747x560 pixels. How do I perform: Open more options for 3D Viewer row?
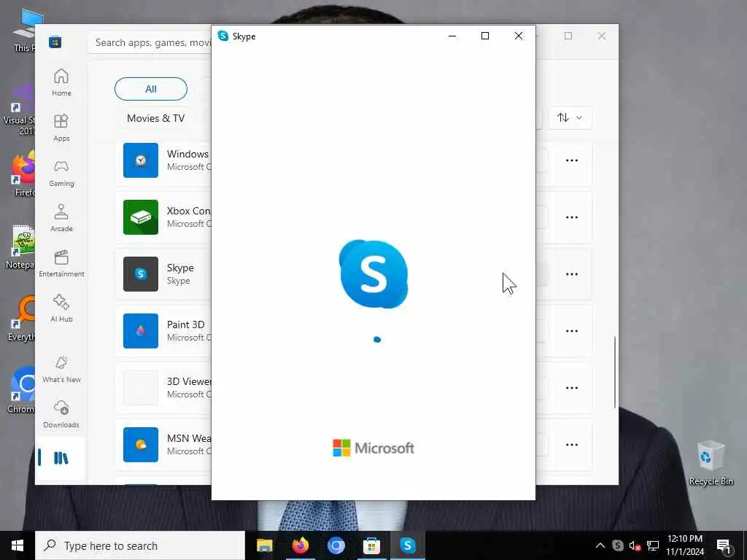tap(572, 388)
